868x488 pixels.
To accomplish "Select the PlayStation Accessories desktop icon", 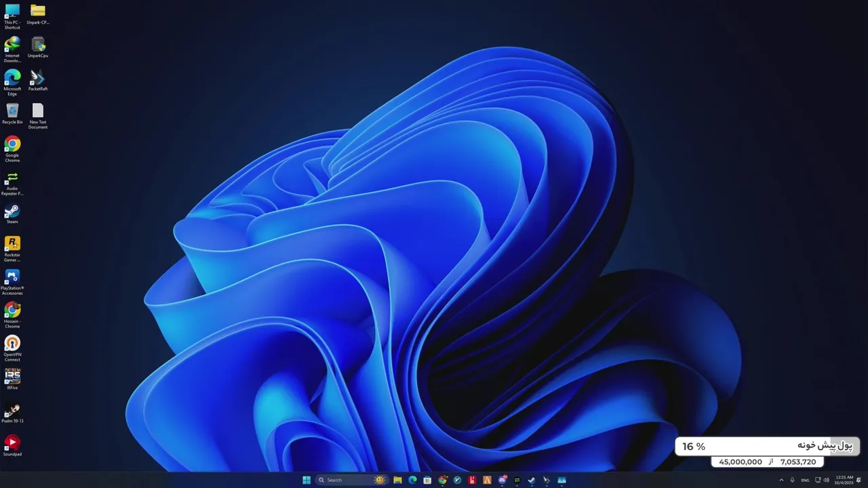I will click(12, 282).
